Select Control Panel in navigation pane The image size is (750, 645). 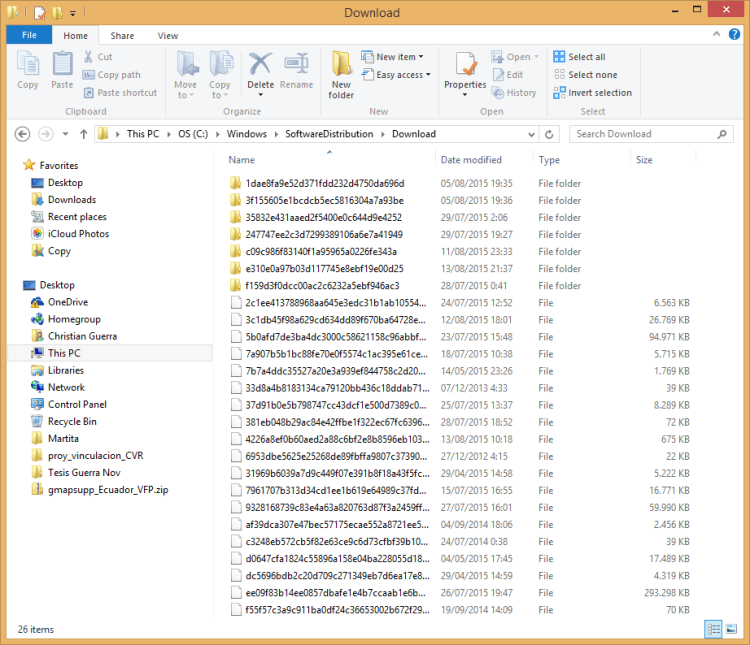click(77, 405)
